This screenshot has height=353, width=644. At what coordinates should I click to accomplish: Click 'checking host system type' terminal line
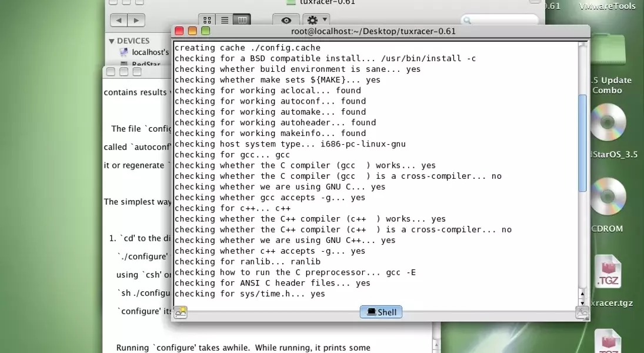click(x=290, y=144)
